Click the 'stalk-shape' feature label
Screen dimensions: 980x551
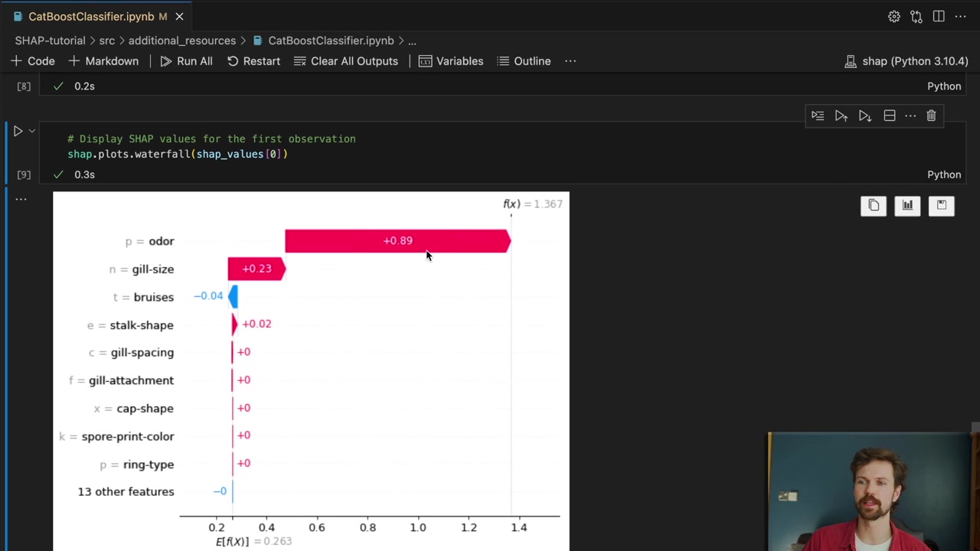[142, 325]
